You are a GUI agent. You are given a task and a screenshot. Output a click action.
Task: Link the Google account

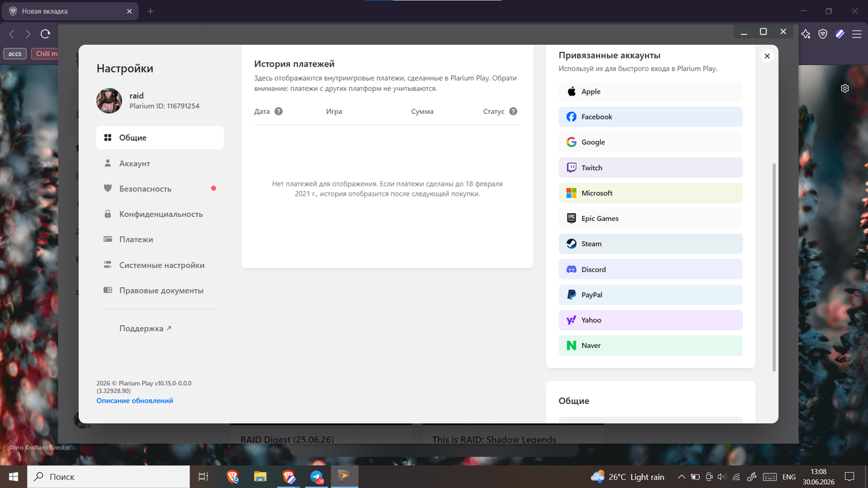650,142
